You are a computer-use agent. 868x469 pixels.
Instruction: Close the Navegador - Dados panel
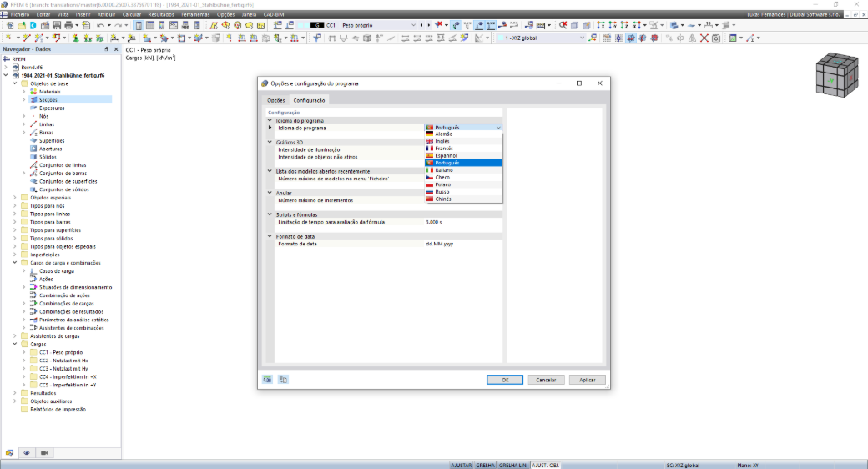click(x=116, y=49)
